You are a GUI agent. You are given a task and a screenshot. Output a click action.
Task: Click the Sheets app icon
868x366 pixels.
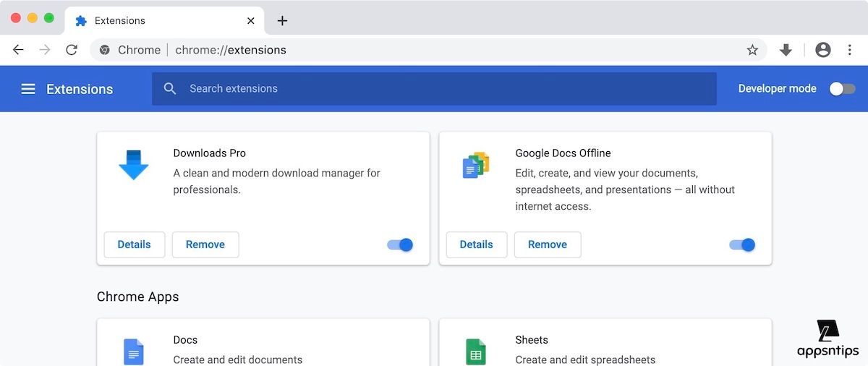pos(475,352)
